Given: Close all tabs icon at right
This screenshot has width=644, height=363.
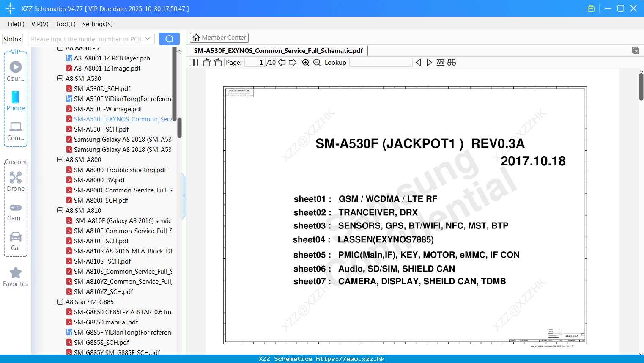Looking at the screenshot, I should point(635,50).
